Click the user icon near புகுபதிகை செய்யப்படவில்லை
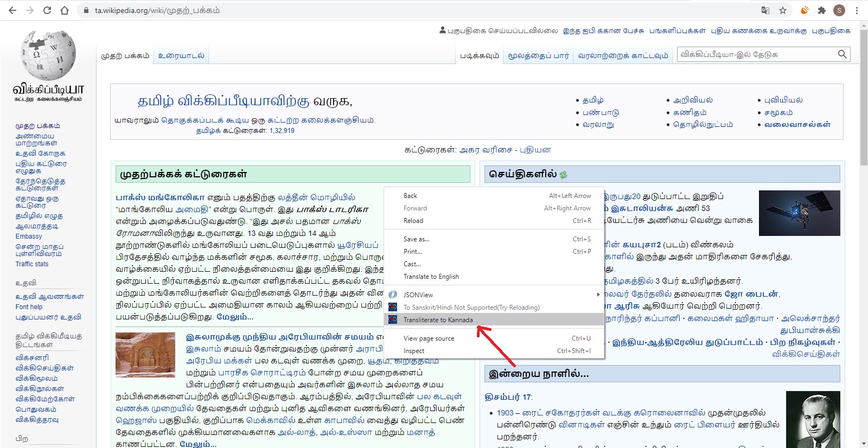Image resolution: width=868 pixels, height=448 pixels. (443, 30)
